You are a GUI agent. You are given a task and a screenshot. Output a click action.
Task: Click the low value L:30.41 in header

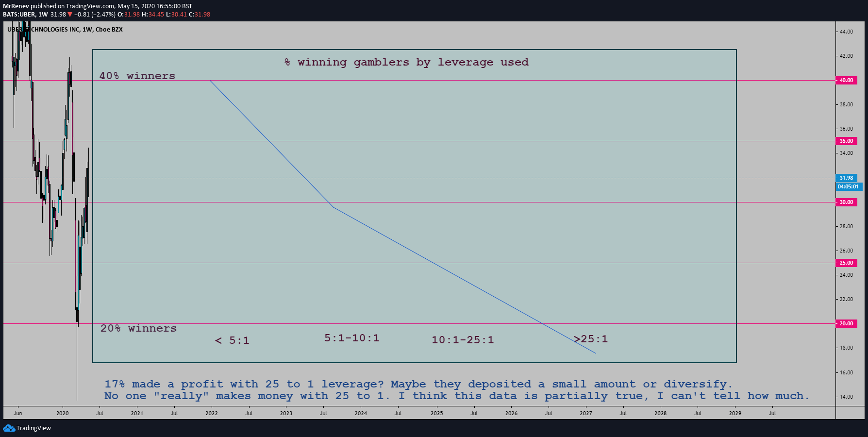point(176,15)
